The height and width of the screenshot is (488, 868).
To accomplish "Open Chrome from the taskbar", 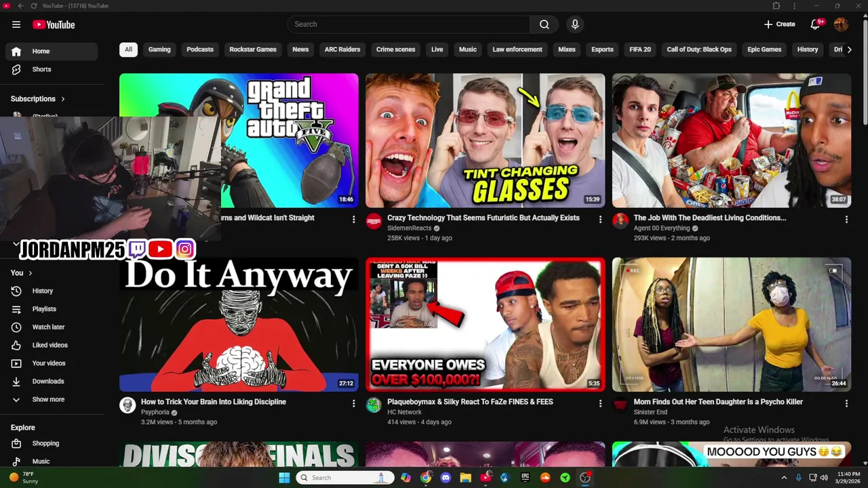I will 425,477.
